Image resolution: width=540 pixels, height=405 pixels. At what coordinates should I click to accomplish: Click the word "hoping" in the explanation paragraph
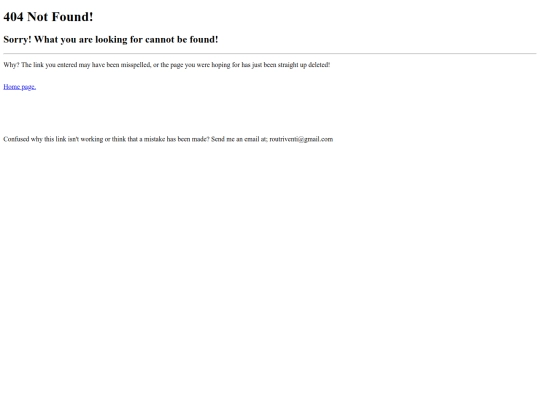coord(221,65)
